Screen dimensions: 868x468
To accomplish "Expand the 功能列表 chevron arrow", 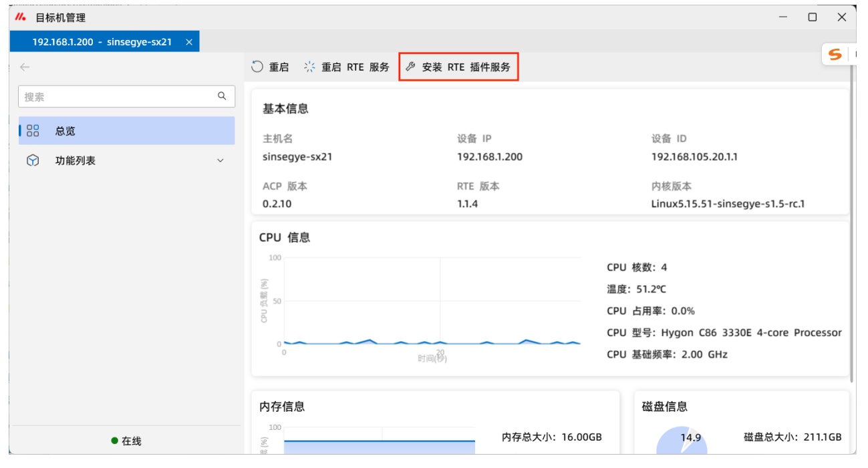I will [221, 161].
